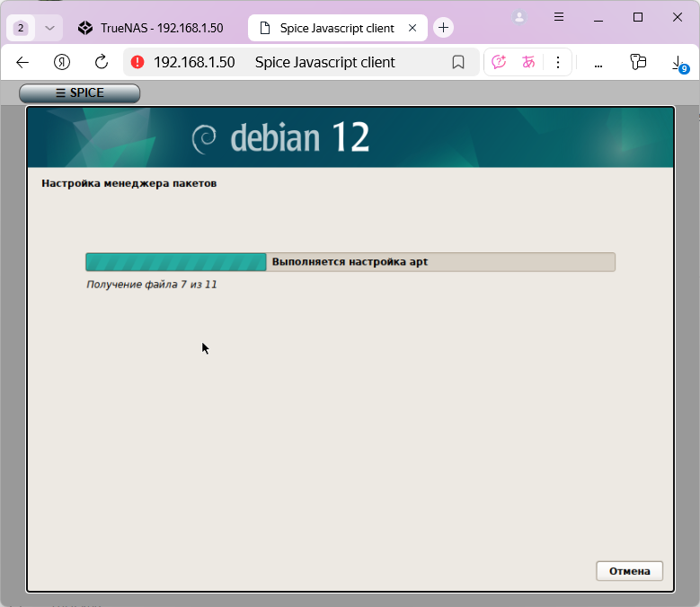The image size is (700, 607).
Task: Expand the tab list chevron
Action: (x=49, y=28)
